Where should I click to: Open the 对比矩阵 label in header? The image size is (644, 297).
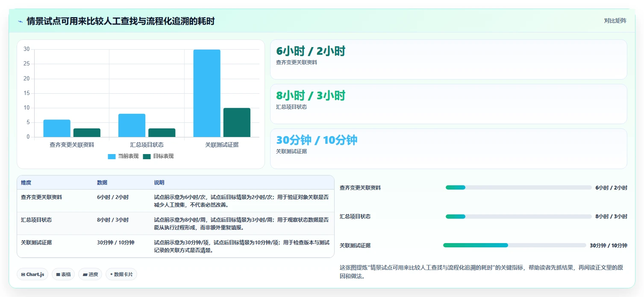tap(615, 21)
